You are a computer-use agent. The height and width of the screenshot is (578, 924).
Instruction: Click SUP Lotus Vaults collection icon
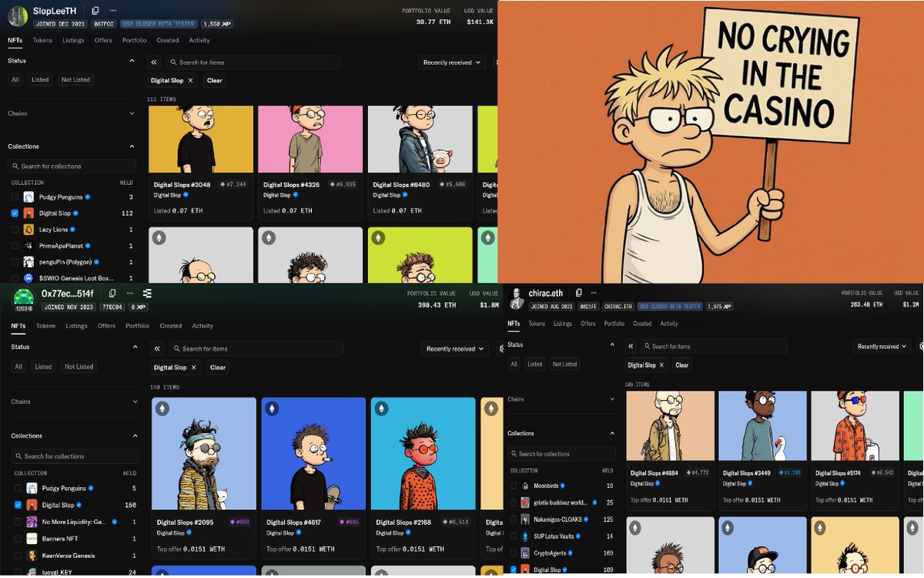coord(525,536)
